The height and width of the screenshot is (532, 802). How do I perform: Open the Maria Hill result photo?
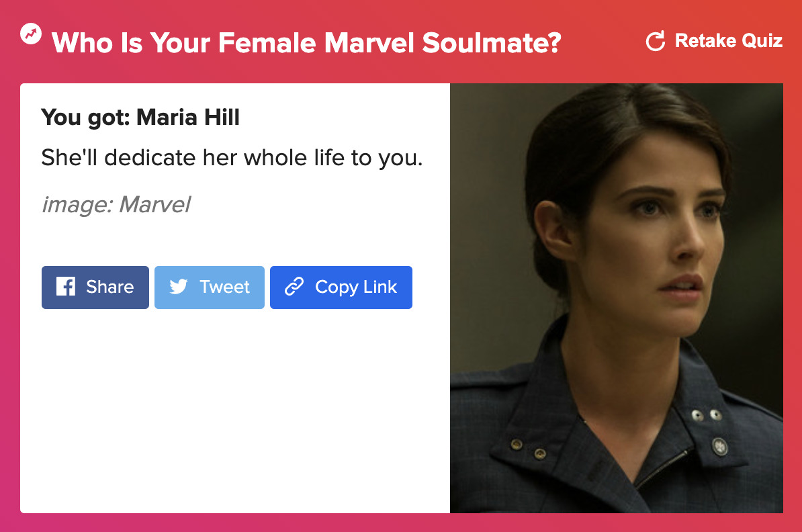(617, 298)
